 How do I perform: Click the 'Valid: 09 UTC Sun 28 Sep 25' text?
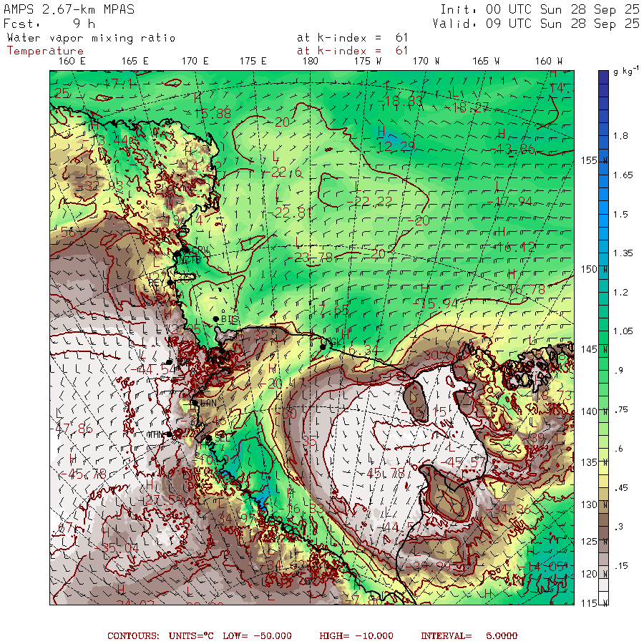(536, 24)
